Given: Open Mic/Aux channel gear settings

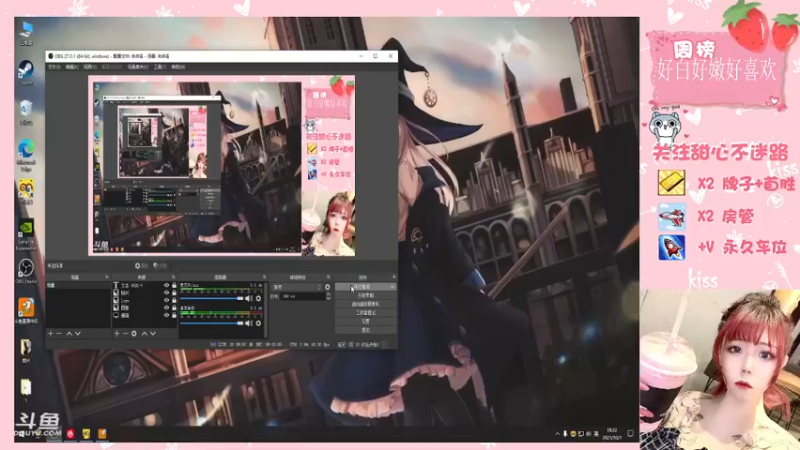Looking at the screenshot, I should 258,298.
